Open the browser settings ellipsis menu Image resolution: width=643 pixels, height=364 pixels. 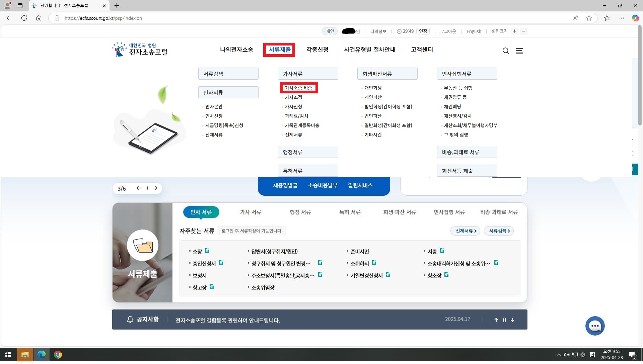(622, 18)
